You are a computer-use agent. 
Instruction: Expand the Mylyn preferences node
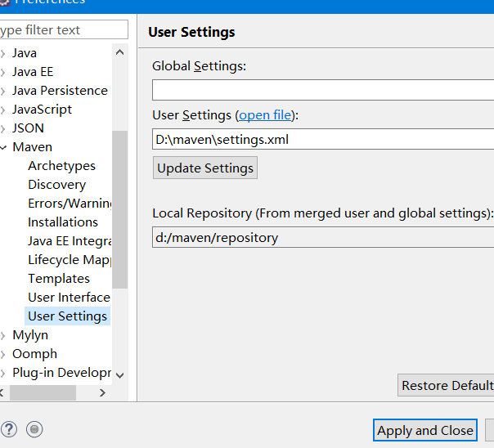point(3,335)
